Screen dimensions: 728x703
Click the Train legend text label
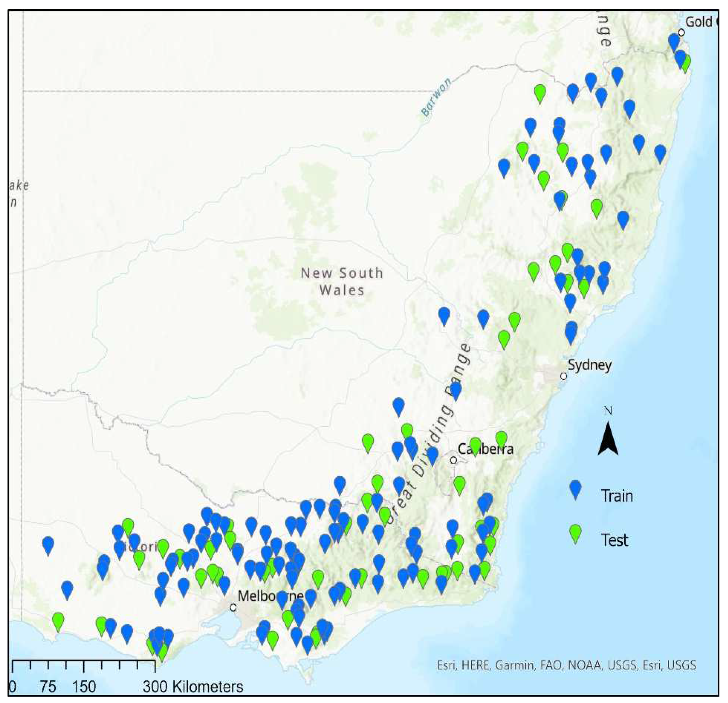pyautogui.click(x=617, y=496)
